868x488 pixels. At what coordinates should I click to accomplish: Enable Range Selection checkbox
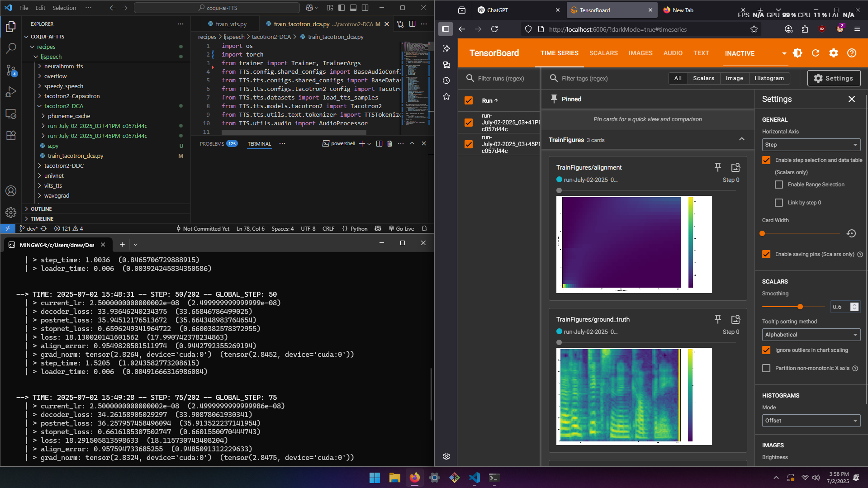779,185
